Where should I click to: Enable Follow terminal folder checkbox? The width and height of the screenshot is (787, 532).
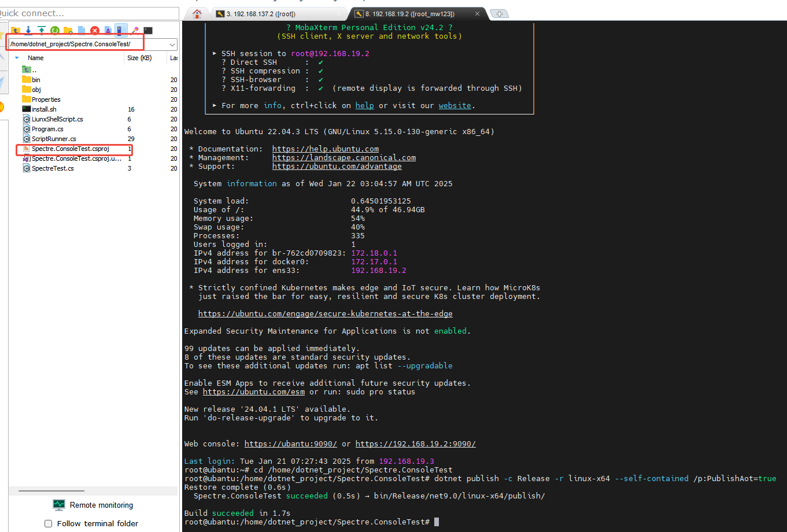49,524
